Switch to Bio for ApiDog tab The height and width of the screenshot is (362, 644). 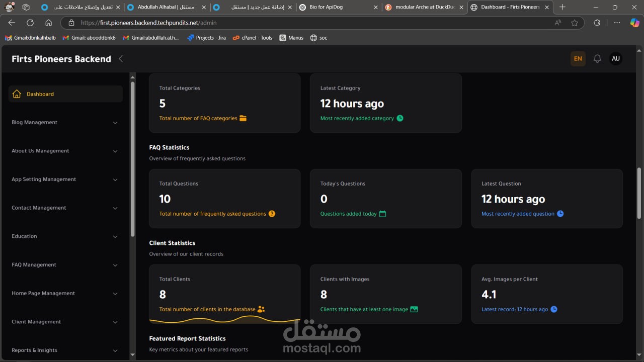click(x=339, y=7)
